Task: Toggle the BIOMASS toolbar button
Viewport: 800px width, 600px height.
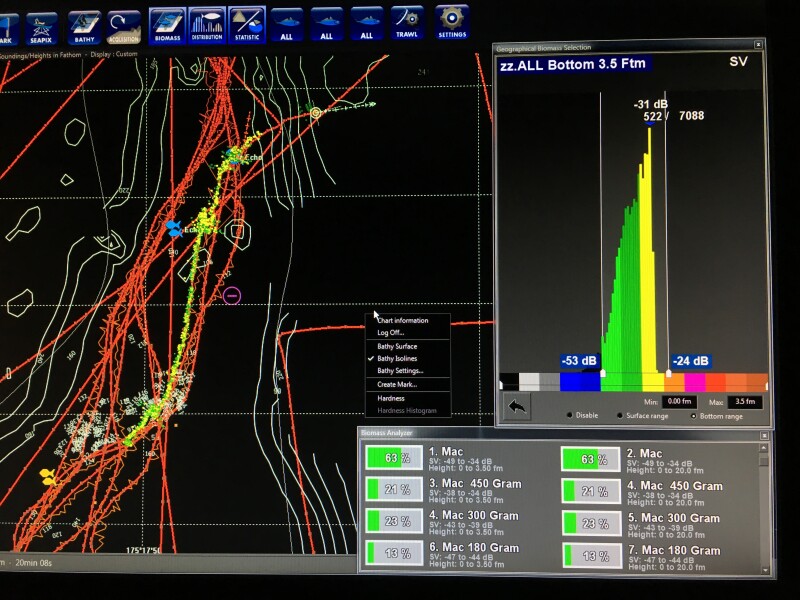Action: click(166, 22)
